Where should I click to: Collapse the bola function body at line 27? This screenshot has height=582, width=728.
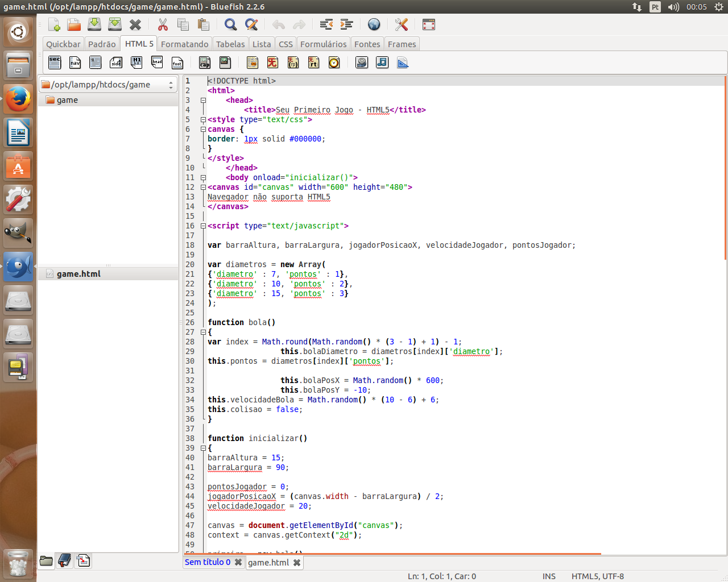[x=202, y=332]
